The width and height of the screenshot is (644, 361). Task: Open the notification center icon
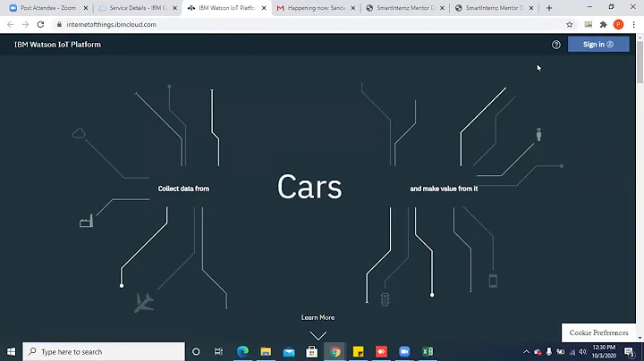629,351
